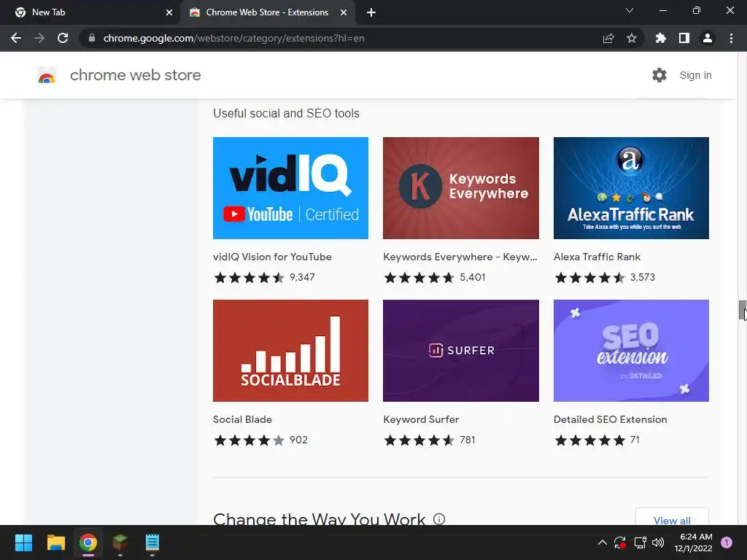Open the chrome web store home title
747x560 pixels.
pyautogui.click(x=135, y=75)
